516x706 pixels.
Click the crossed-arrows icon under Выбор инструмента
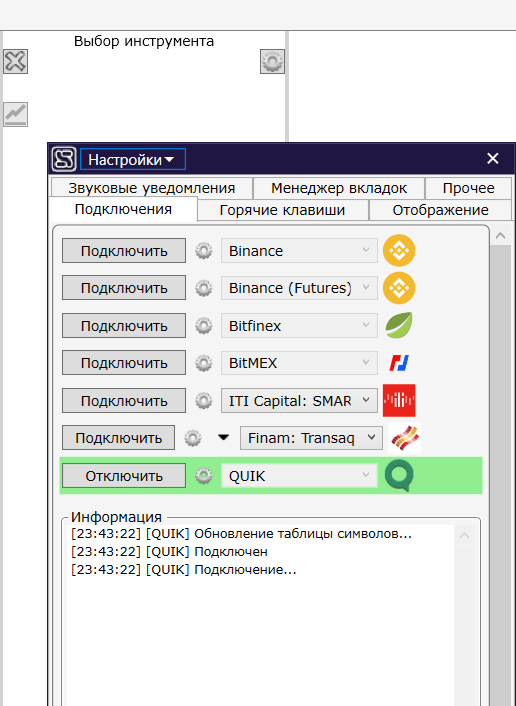tap(15, 61)
